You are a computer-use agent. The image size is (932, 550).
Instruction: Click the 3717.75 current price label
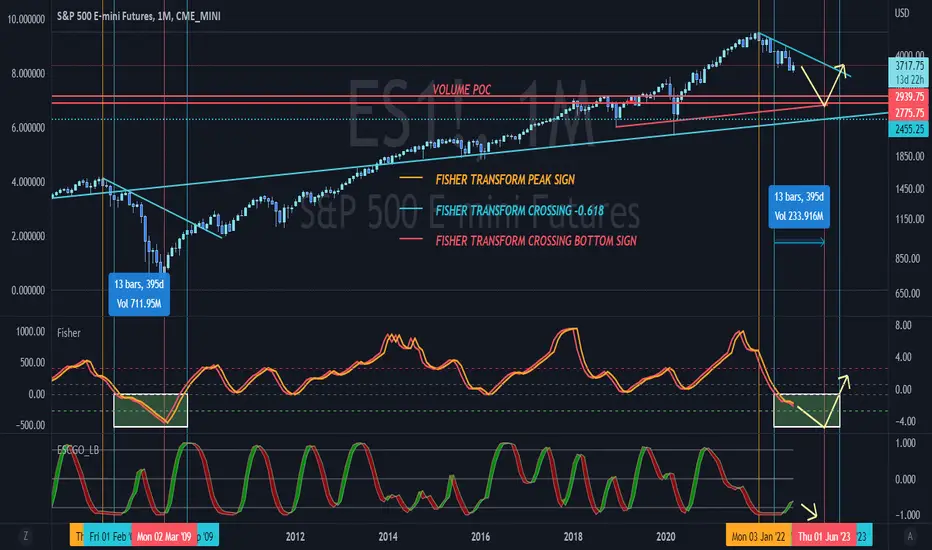(x=909, y=65)
